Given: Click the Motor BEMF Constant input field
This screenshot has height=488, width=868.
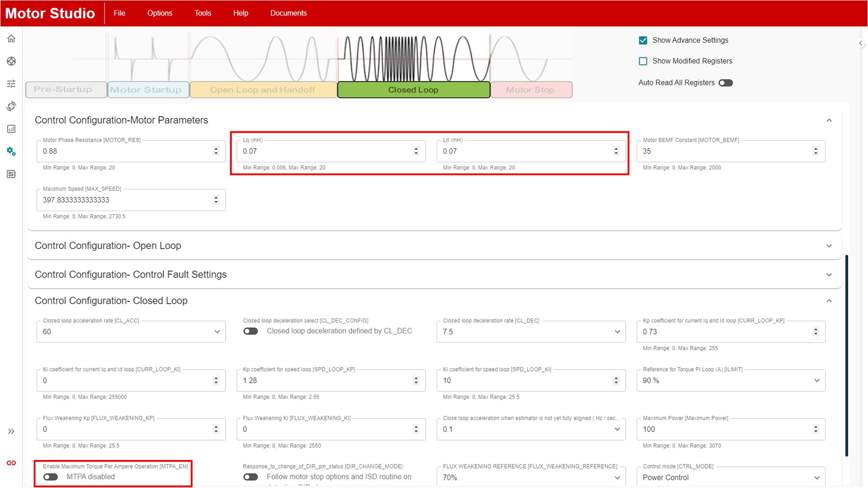Looking at the screenshot, I should pyautogui.click(x=723, y=151).
